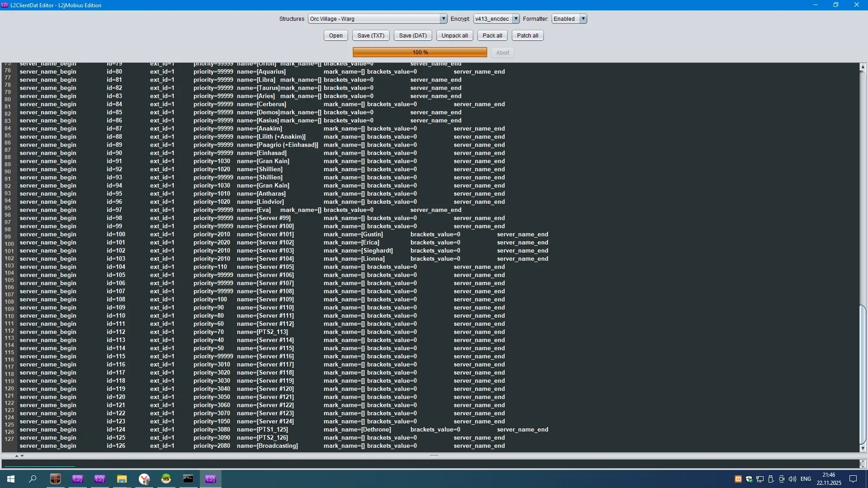Click the Pack all button
868x488 pixels.
(492, 36)
